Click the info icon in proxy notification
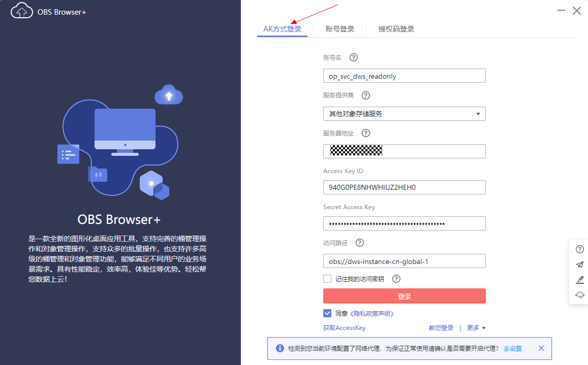Image resolution: width=588 pixels, height=365 pixels. (280, 349)
